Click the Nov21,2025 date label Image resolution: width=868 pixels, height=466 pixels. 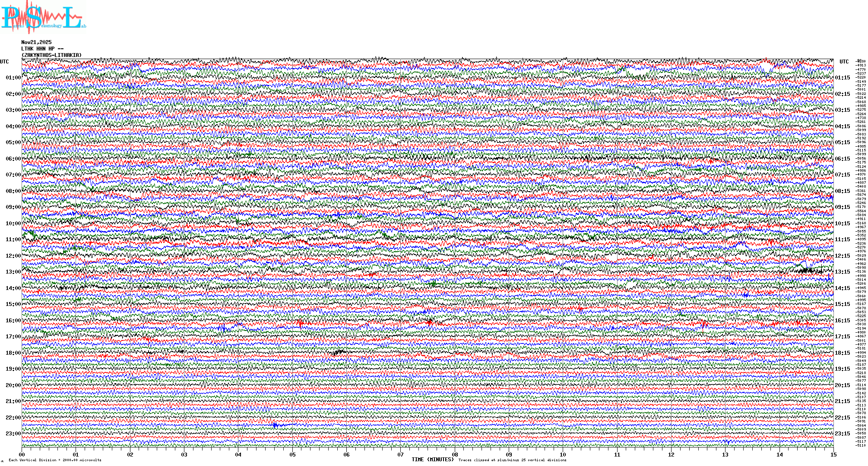click(36, 42)
